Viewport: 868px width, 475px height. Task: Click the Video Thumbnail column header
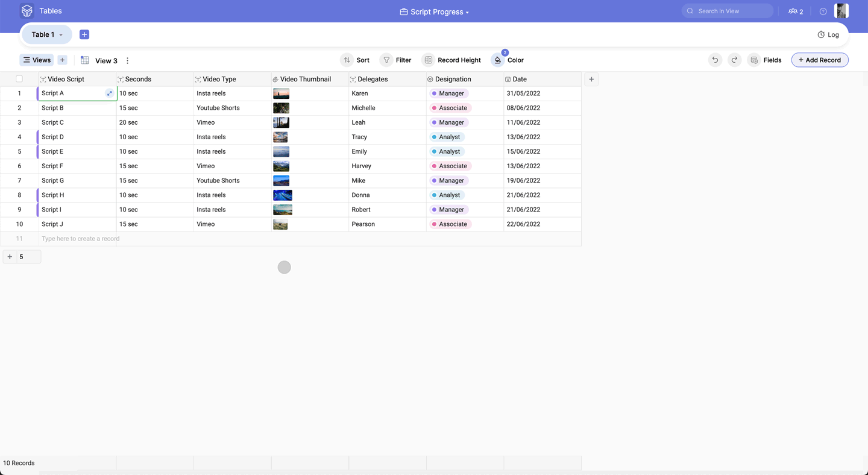[310, 79]
